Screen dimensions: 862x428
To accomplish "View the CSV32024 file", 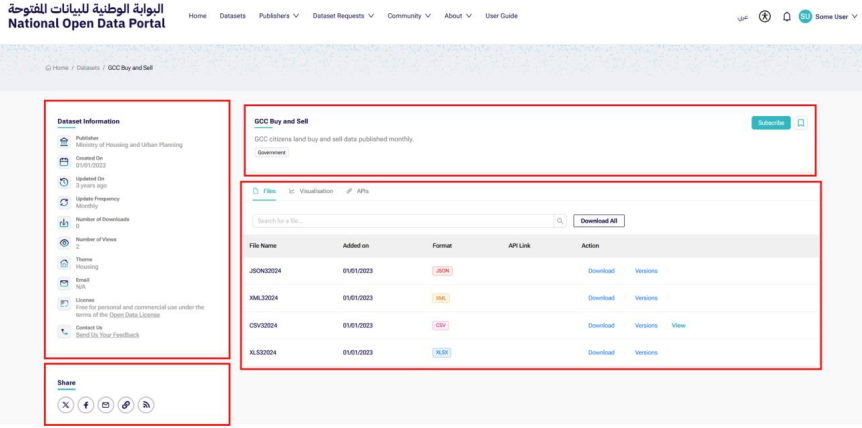I will tap(679, 325).
